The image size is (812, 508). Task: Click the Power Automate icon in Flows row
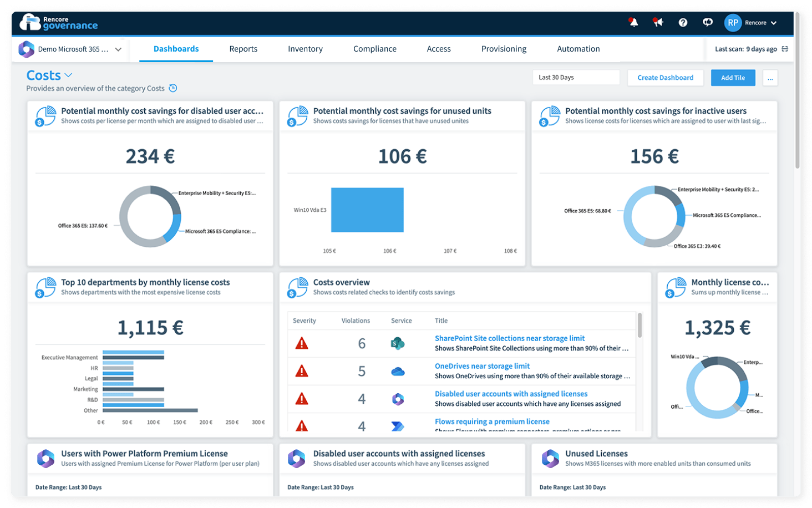click(398, 426)
